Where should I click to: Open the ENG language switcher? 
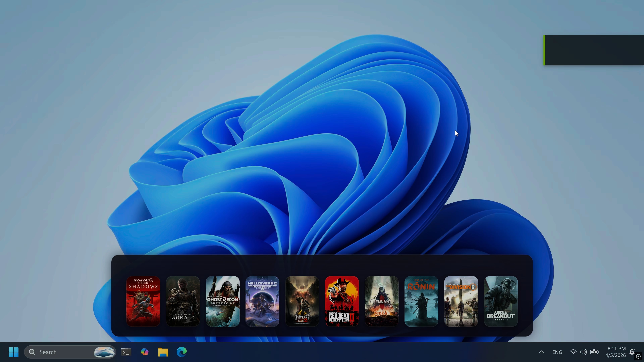tap(557, 352)
